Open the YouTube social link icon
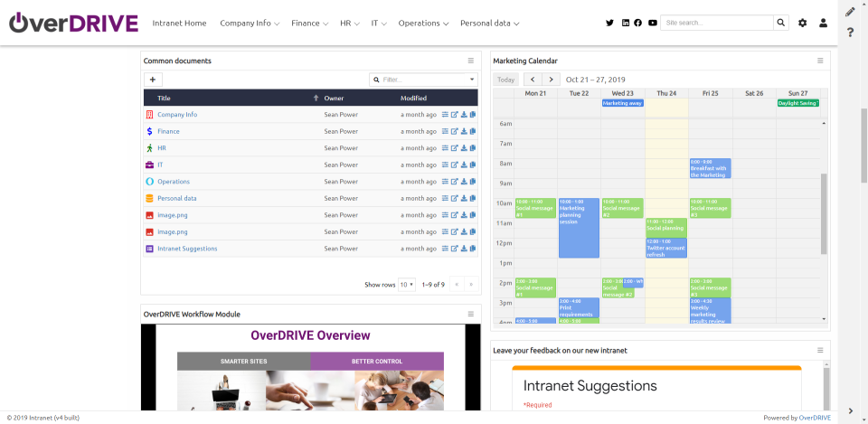 tap(653, 23)
